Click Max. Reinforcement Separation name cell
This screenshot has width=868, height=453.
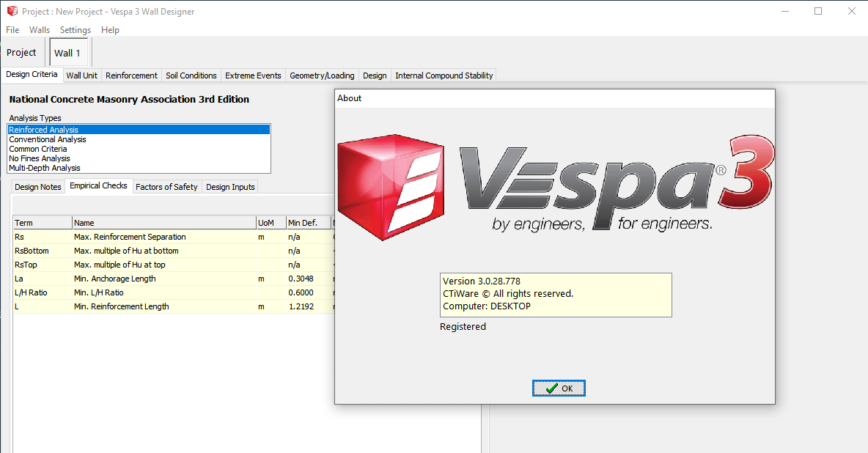coord(130,237)
